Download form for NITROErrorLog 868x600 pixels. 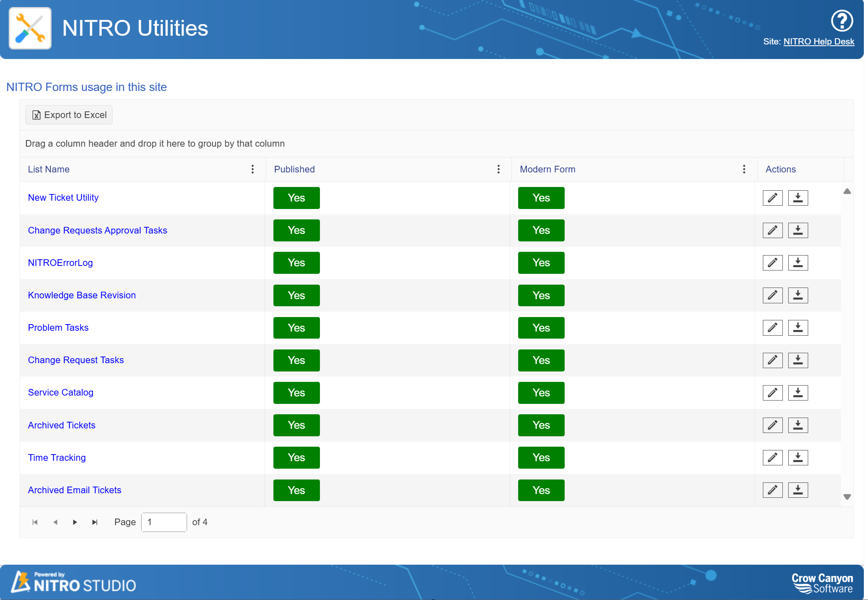click(x=798, y=263)
